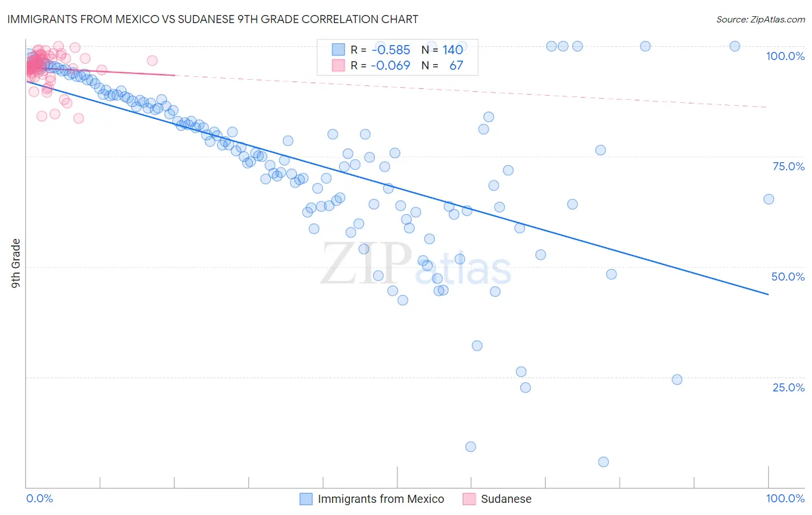Click the chart title text
This screenshot has width=812, height=515.
tap(213, 19)
